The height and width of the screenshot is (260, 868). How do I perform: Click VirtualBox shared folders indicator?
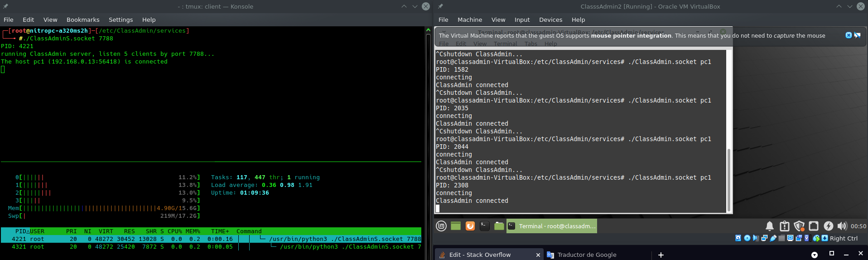click(x=781, y=238)
